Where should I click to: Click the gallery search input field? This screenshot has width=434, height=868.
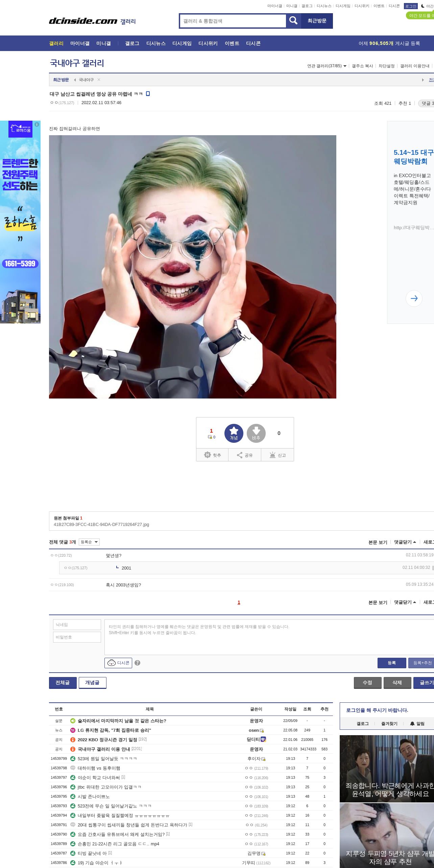(x=233, y=21)
